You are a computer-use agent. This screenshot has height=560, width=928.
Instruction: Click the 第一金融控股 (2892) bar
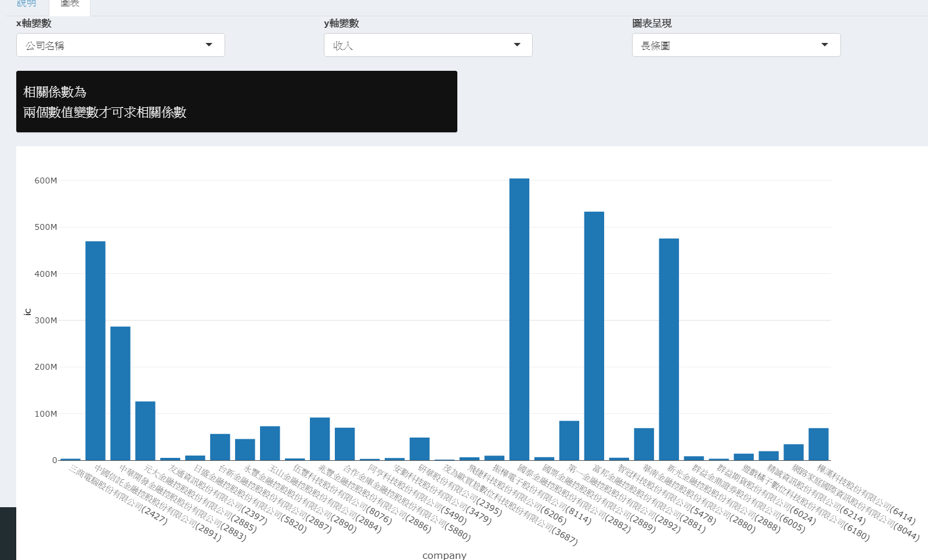569,441
